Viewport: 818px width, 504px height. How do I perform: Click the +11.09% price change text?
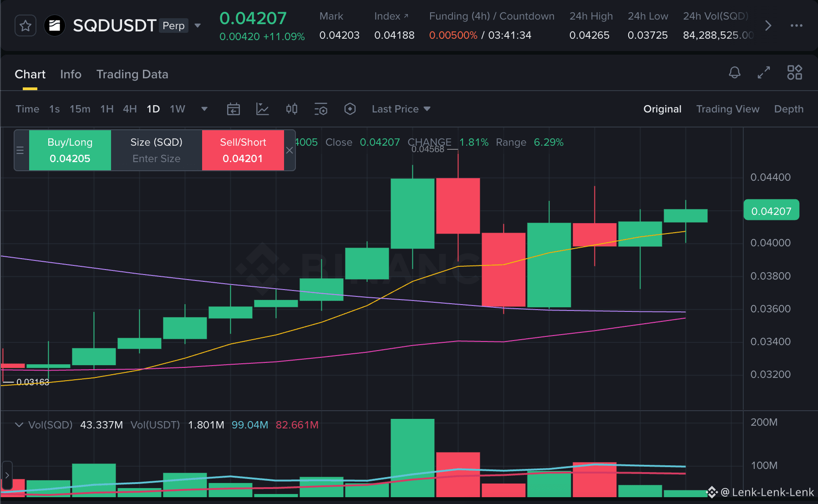tap(284, 36)
